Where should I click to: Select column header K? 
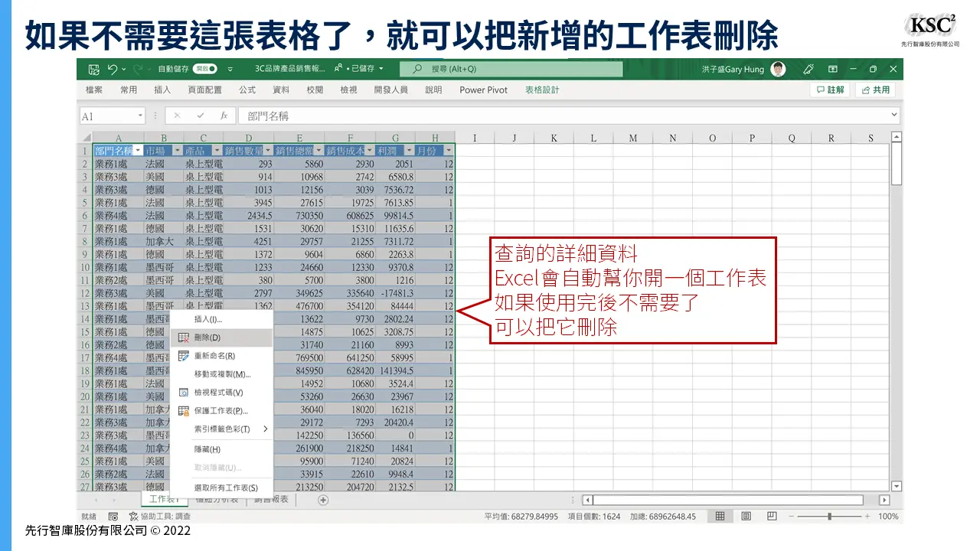tap(554, 138)
